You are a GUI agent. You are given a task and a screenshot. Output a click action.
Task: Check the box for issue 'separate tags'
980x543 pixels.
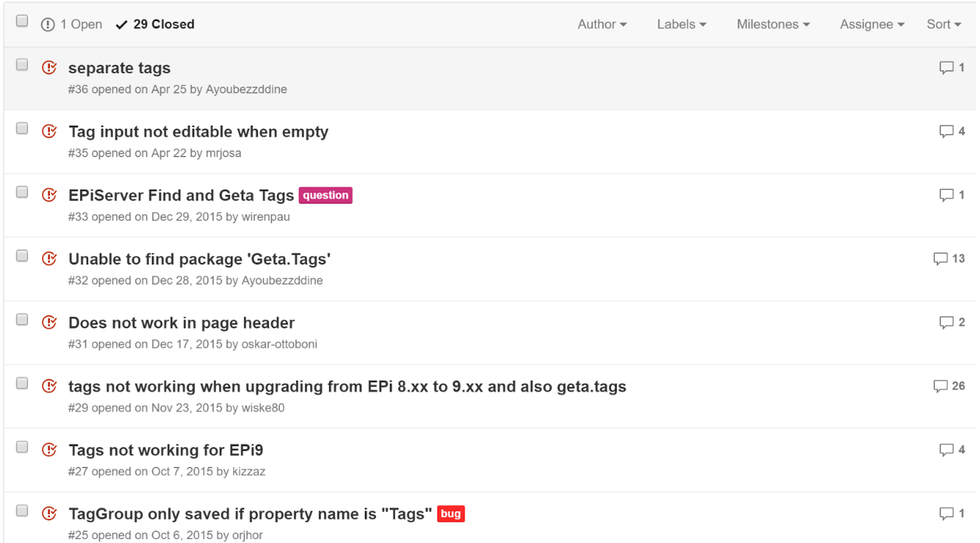pos(22,65)
